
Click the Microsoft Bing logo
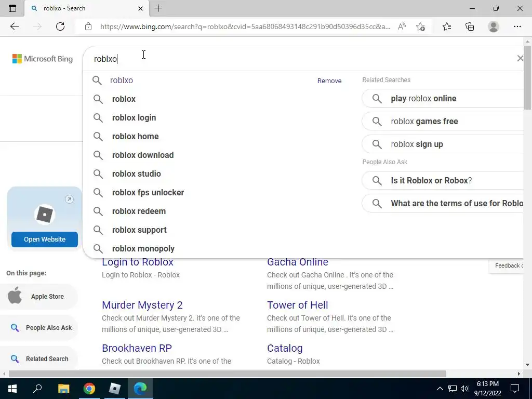pyautogui.click(x=43, y=59)
